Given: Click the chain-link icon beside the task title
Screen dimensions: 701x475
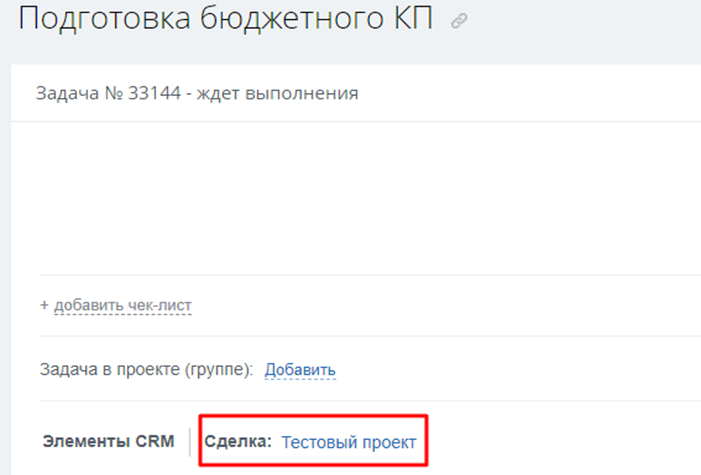Looking at the screenshot, I should (x=459, y=21).
